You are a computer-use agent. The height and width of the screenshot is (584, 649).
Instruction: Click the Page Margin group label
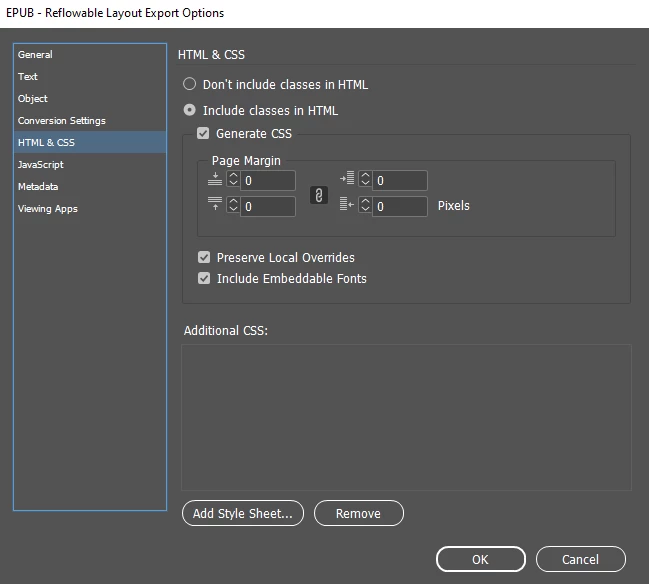click(x=246, y=160)
